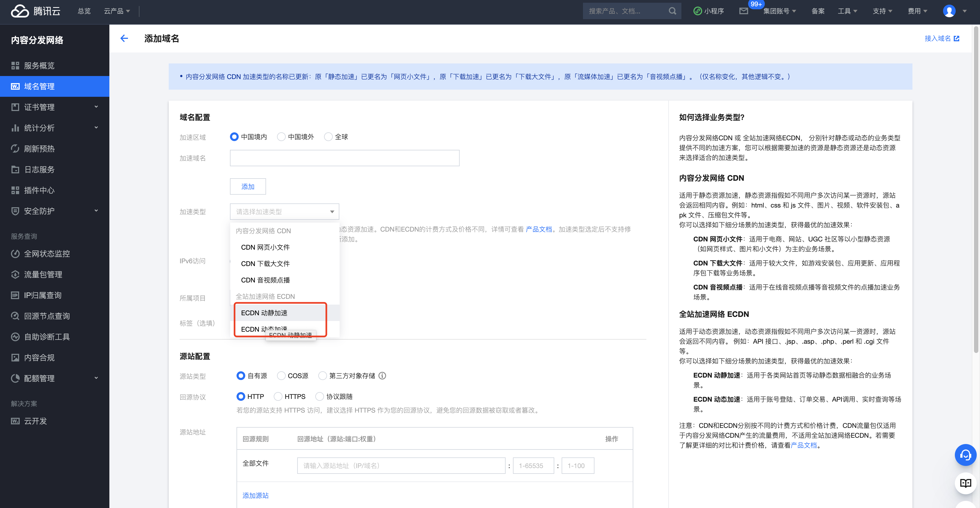The height and width of the screenshot is (508, 980).
Task: Click the 内容合规 sidebar icon
Action: coord(15,357)
